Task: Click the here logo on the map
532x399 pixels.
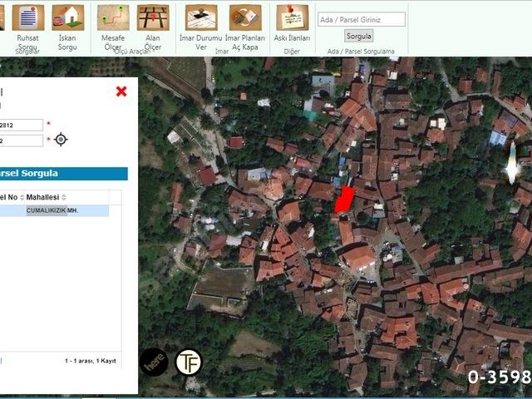Action: 154,362
